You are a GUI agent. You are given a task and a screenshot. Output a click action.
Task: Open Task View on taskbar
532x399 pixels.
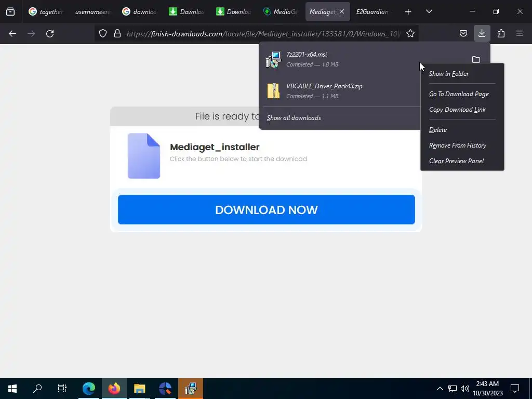point(62,389)
